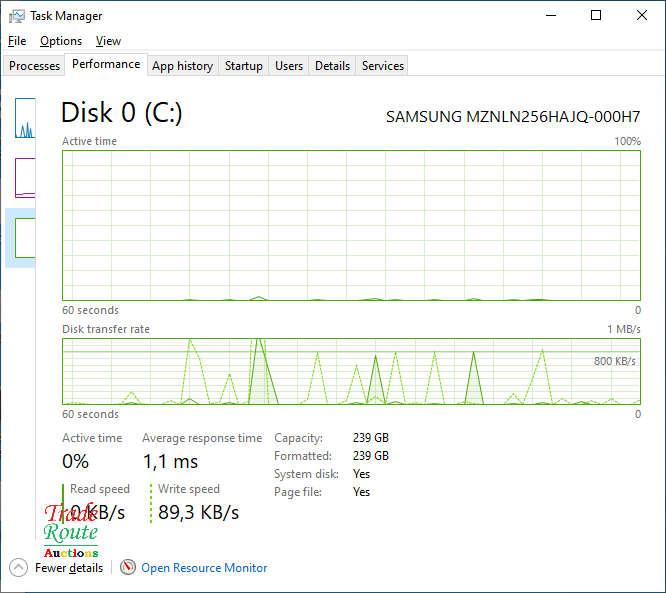Viewport: 666px width, 593px height.
Task: Click the Formatted 239 GB value
Action: (x=370, y=456)
